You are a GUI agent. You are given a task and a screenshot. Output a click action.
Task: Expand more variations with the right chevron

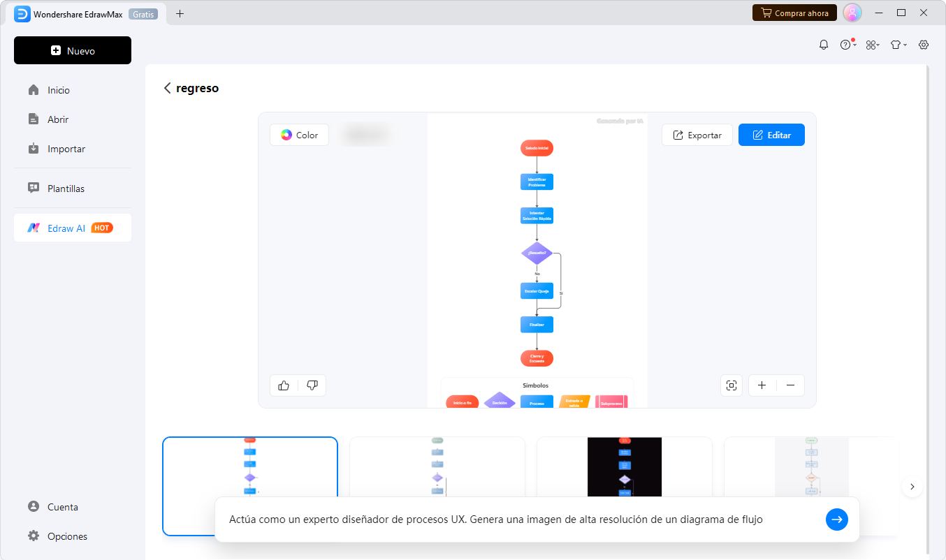point(912,486)
